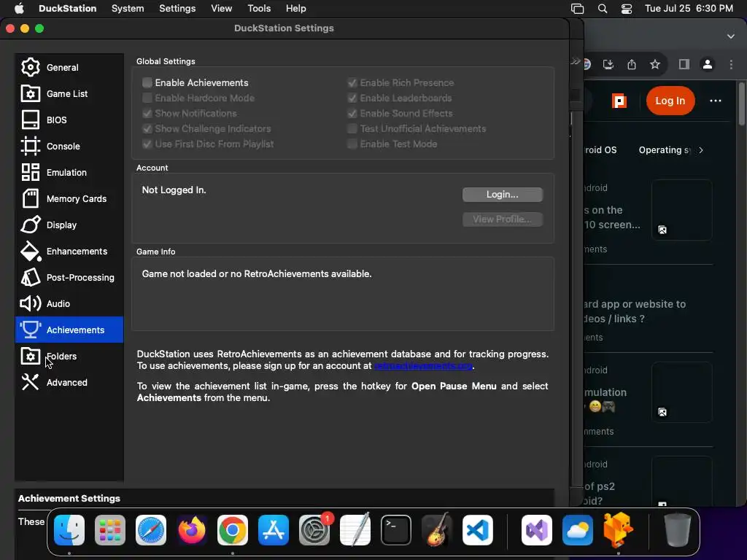Open System Settings dock icon
The height and width of the screenshot is (560, 747).
(x=314, y=530)
